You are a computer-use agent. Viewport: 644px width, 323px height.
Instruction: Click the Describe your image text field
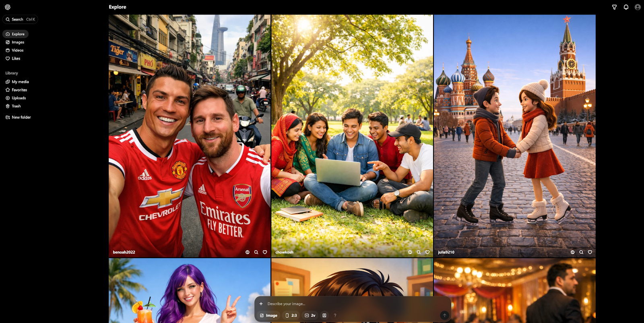(350, 304)
